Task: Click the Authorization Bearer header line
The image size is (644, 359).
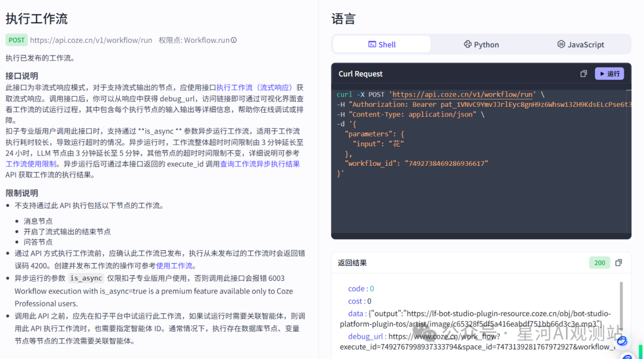Action: (x=484, y=104)
